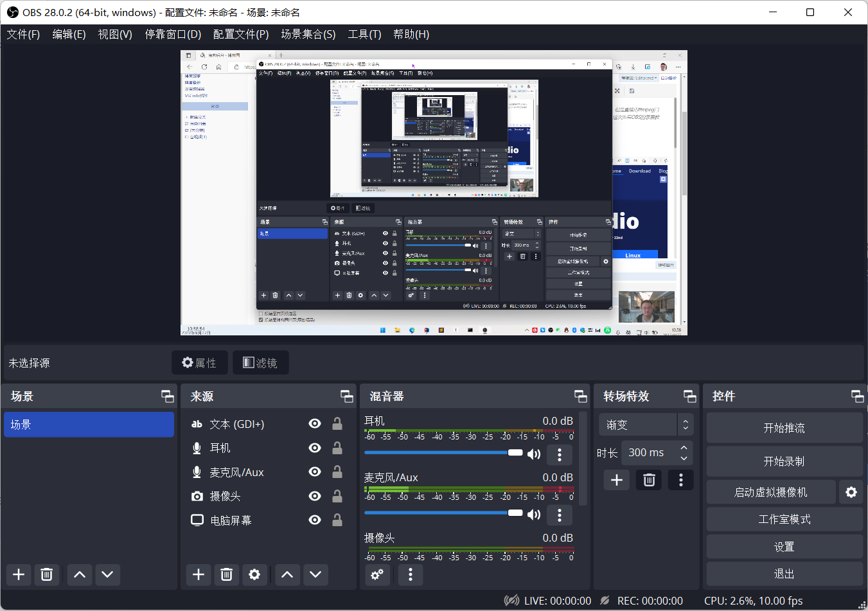
Task: Click 启动虚拟摄像机 button
Action: [771, 492]
